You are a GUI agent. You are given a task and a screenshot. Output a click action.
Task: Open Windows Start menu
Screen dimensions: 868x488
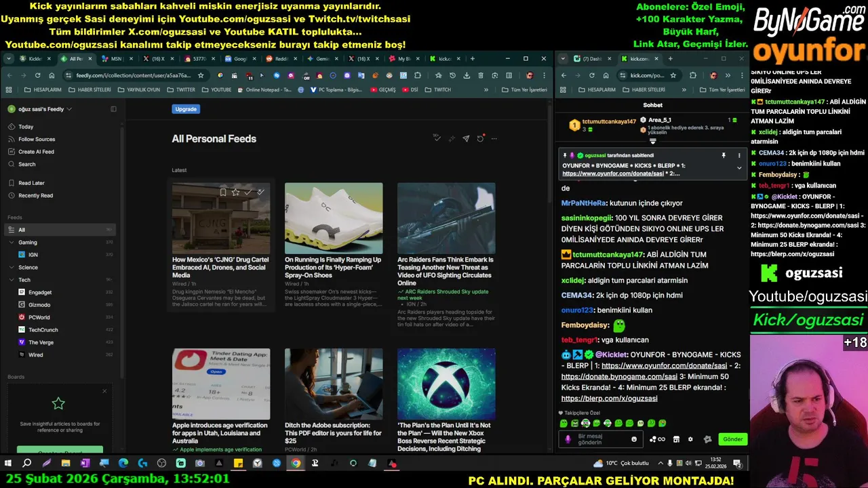tap(8, 464)
